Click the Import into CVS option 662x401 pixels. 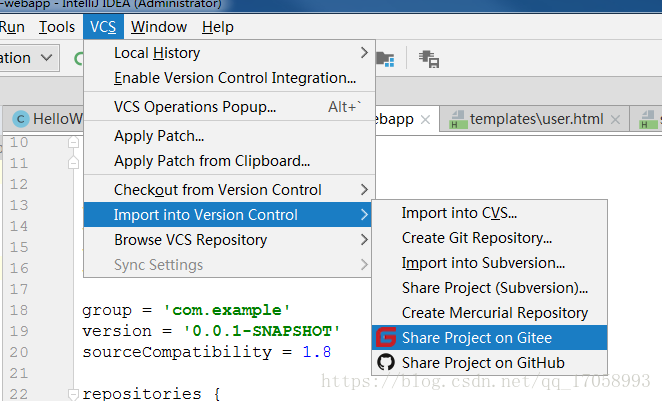point(490,213)
